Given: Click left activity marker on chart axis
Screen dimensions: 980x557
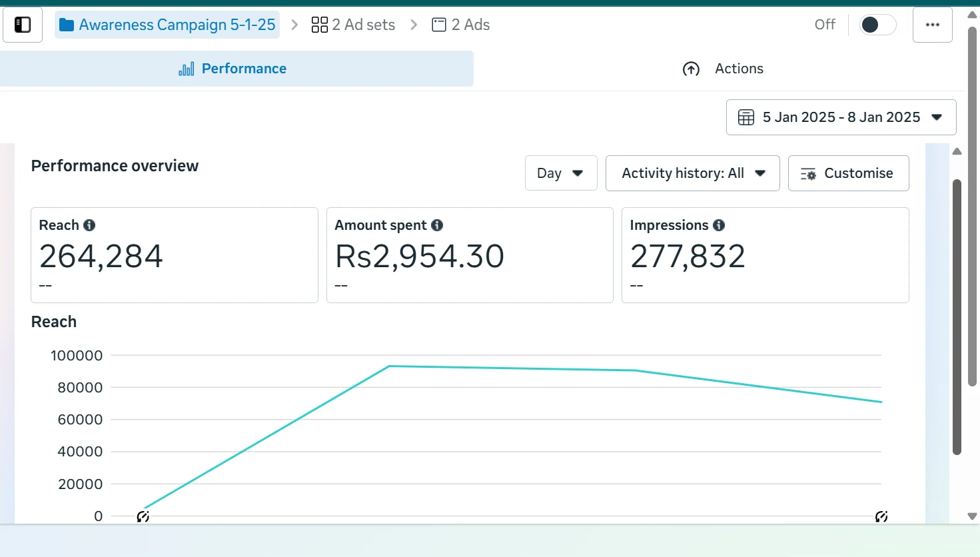Looking at the screenshot, I should (143, 516).
